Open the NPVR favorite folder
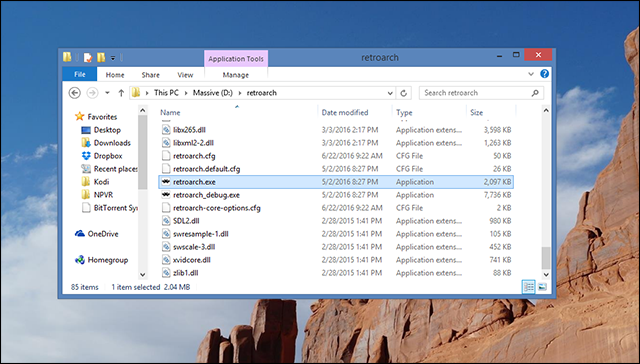Viewport: 640px width, 364px height. [x=103, y=195]
